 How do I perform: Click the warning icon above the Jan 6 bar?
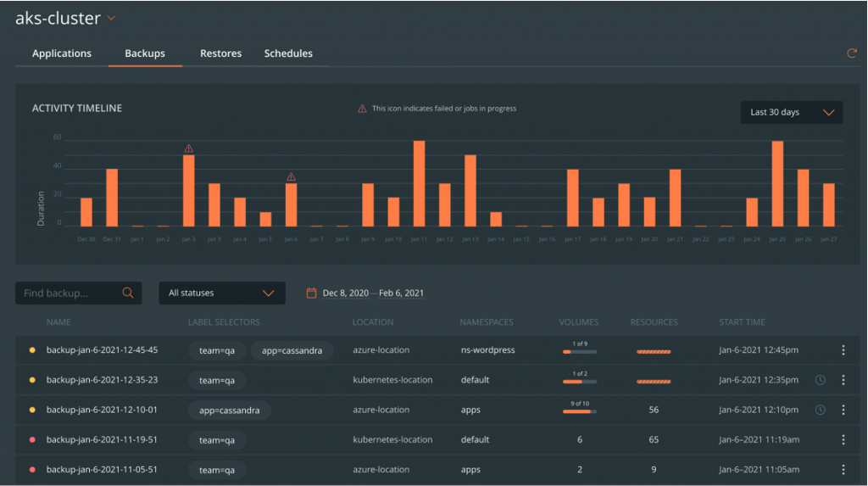click(291, 177)
